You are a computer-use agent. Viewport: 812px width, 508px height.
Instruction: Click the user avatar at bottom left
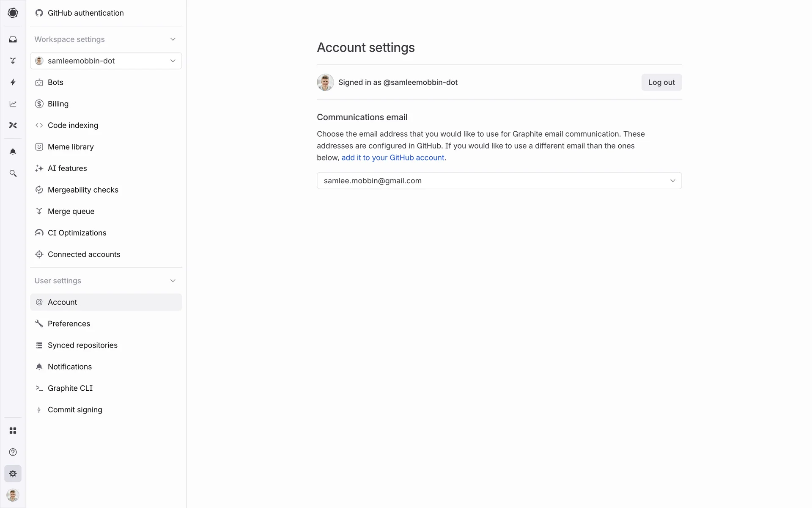pos(13,495)
